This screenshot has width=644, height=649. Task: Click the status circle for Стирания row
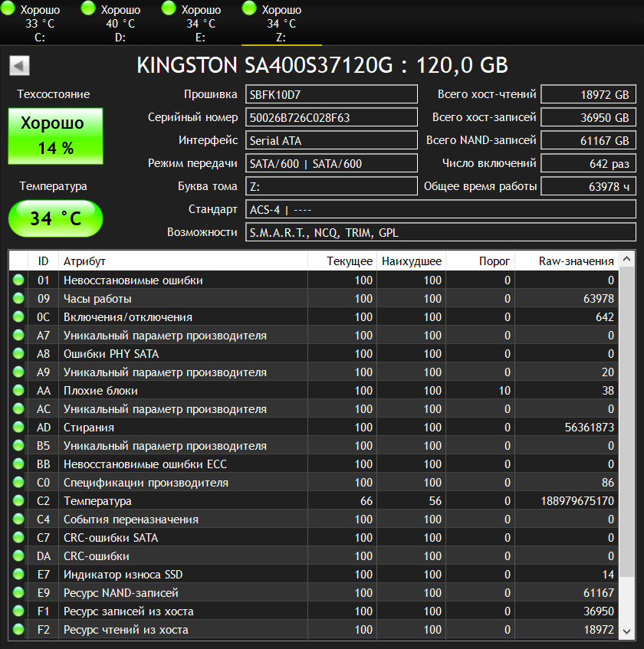click(18, 428)
